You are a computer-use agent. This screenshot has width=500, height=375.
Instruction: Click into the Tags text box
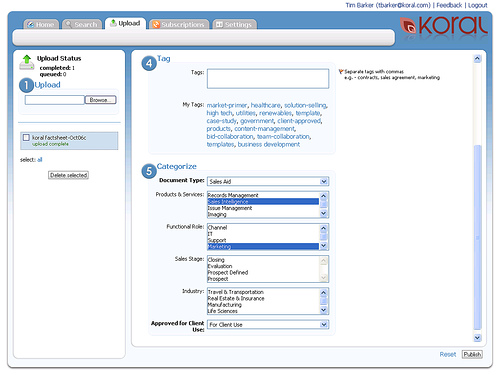(268, 79)
